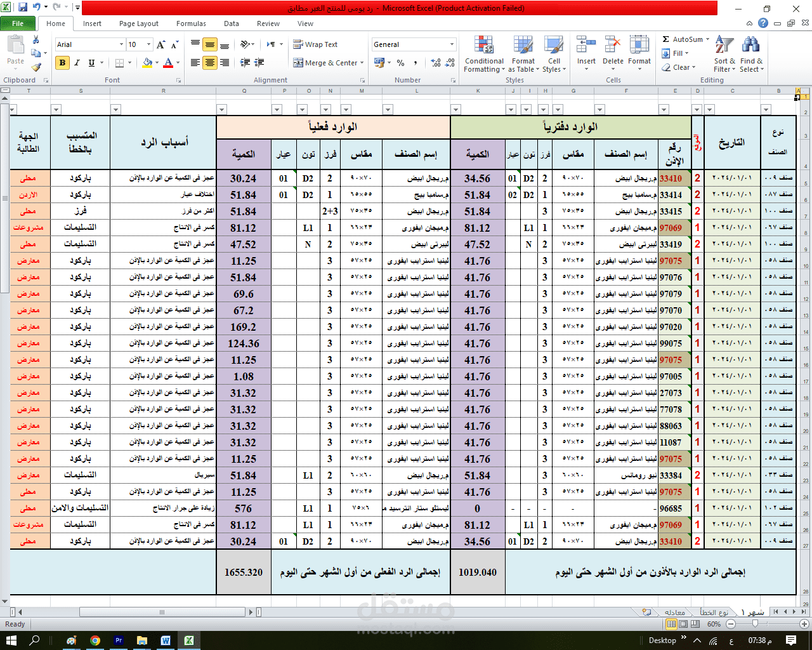The width and height of the screenshot is (812, 650).
Task: Click Decrease Indent icon
Action: click(246, 63)
